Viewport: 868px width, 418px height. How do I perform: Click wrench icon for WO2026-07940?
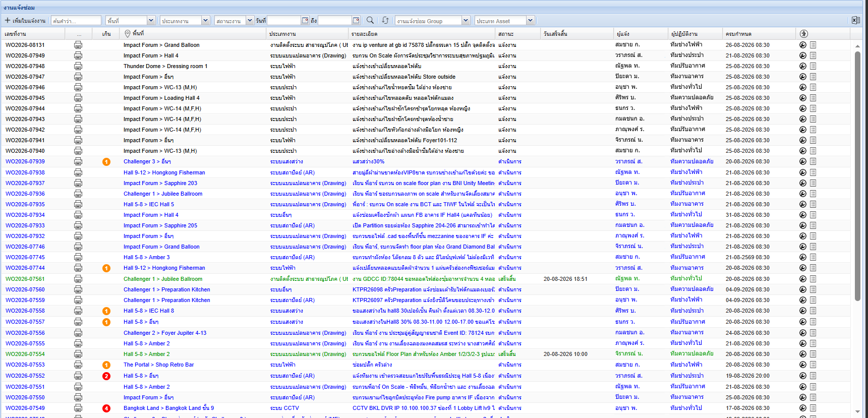point(803,151)
